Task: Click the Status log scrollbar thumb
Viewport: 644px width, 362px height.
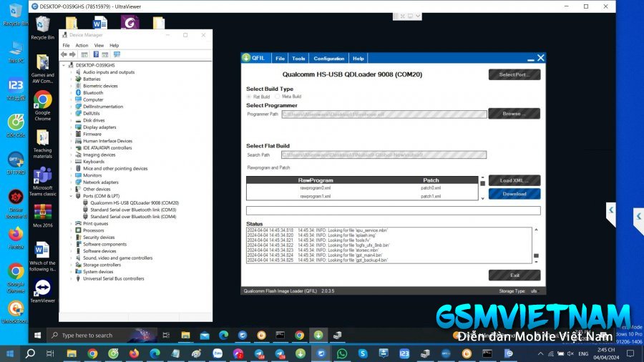Action: (x=536, y=255)
